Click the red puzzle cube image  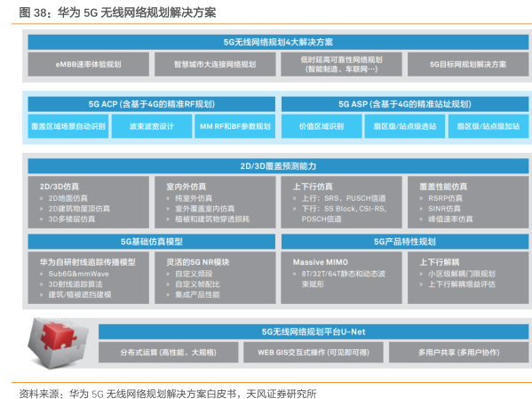coord(59,342)
